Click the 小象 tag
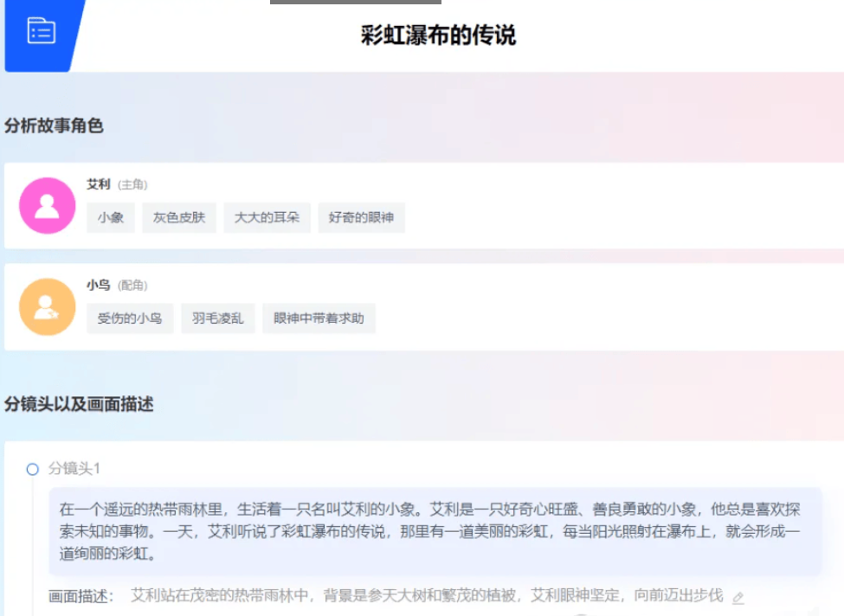Viewport: 844px width, 616px height. [x=111, y=218]
